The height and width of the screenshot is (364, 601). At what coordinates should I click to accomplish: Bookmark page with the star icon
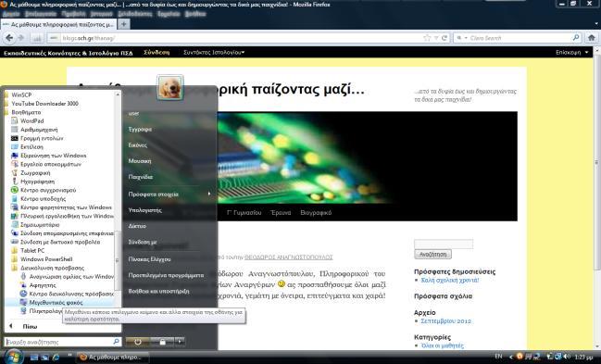pyautogui.click(x=427, y=38)
